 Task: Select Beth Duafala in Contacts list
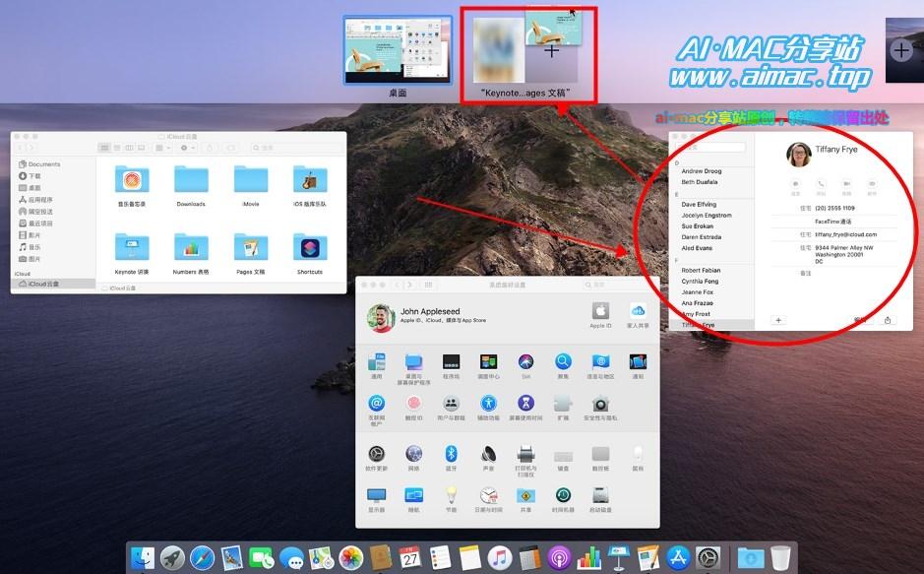click(700, 182)
